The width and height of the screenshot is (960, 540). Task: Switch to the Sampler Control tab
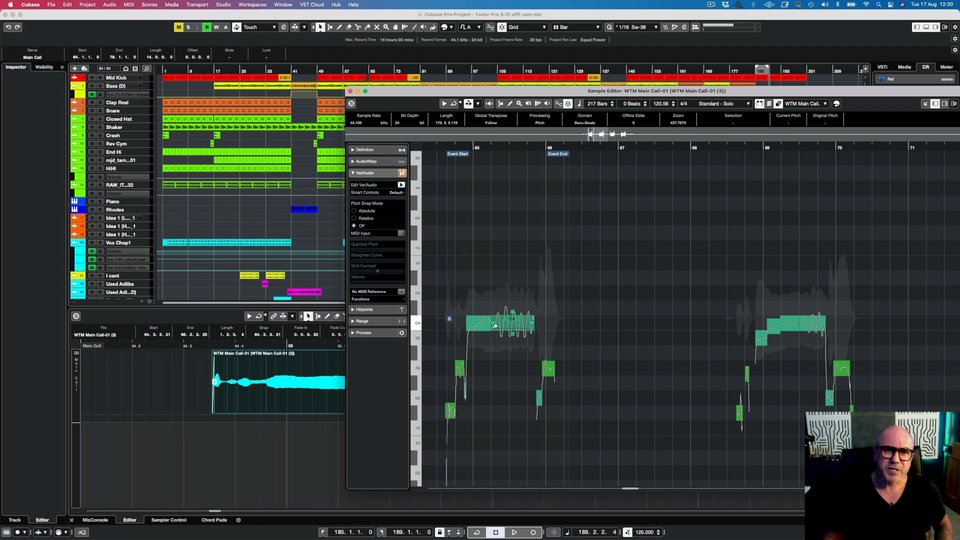(x=168, y=520)
